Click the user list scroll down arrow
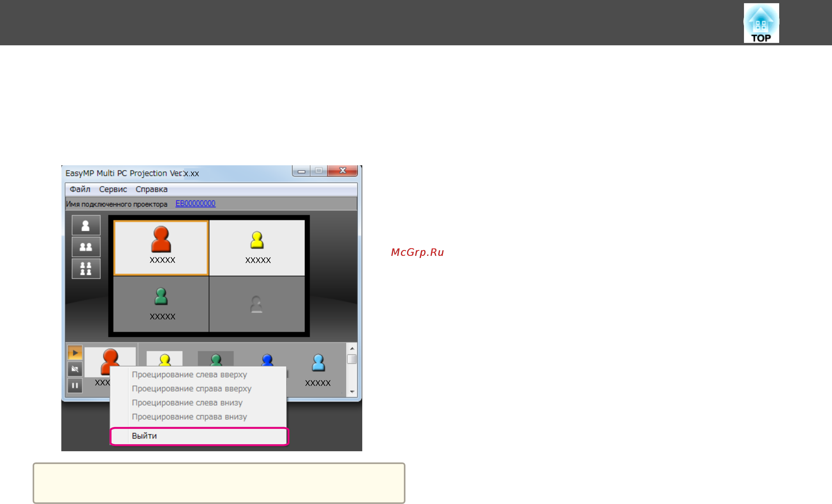 tap(352, 392)
